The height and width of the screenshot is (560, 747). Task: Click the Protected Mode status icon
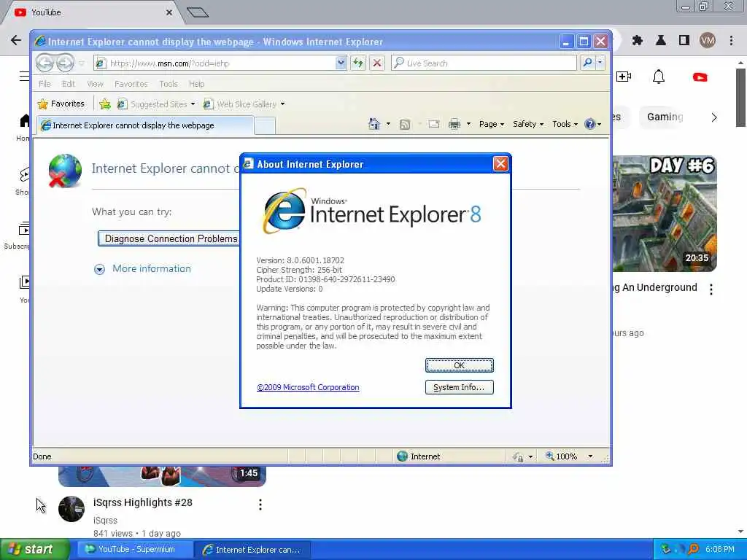pos(518,456)
